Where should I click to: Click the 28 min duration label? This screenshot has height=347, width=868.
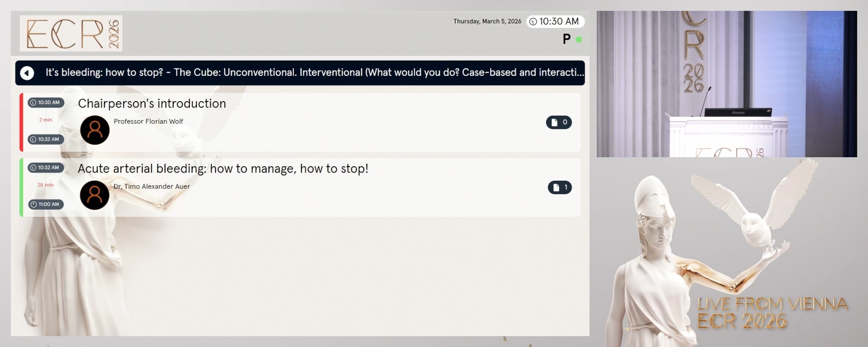click(46, 185)
